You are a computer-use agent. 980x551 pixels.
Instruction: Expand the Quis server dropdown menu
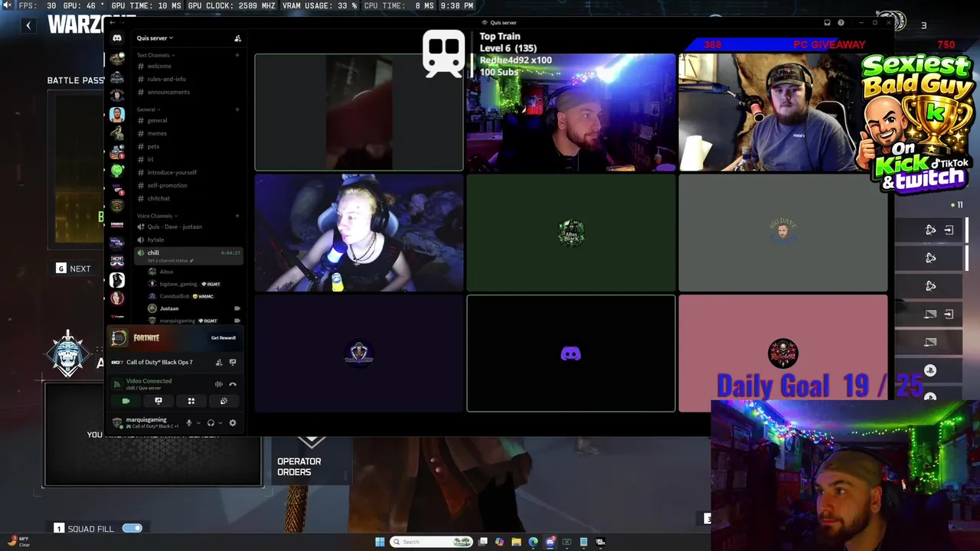coord(155,38)
